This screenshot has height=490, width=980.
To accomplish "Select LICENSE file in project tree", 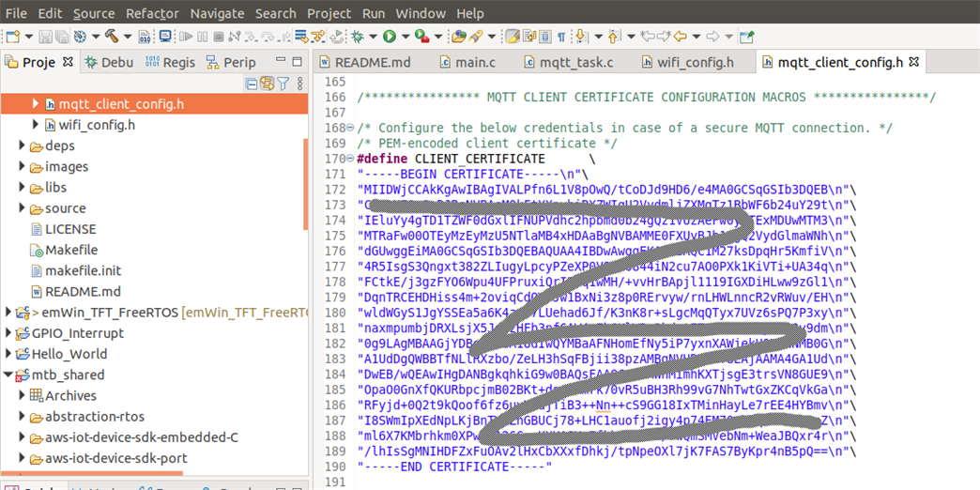I will click(69, 229).
